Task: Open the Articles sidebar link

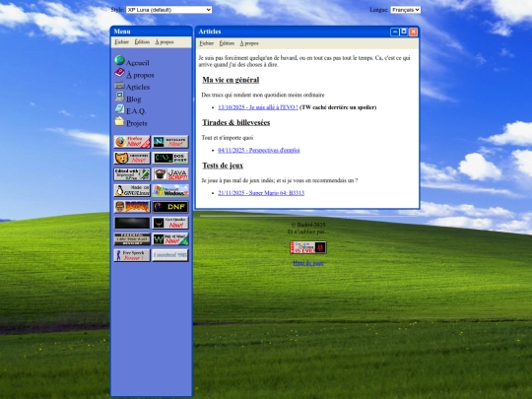Action: [138, 88]
